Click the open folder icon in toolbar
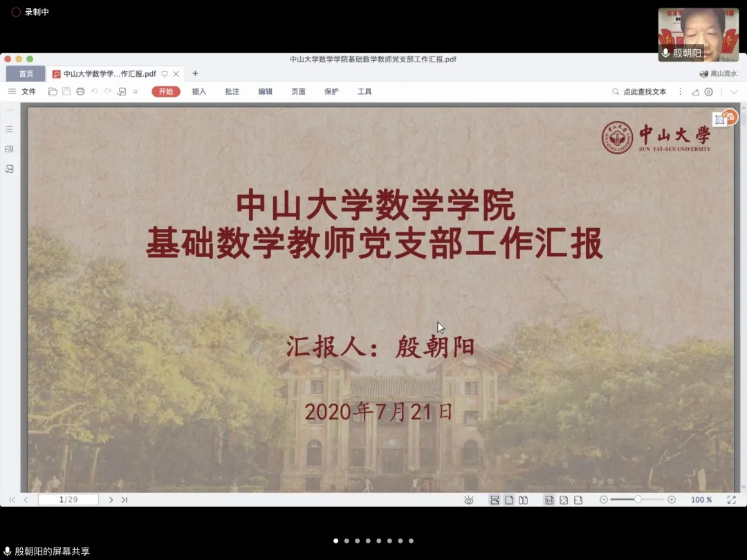This screenshot has height=560, width=747. pyautogui.click(x=53, y=91)
